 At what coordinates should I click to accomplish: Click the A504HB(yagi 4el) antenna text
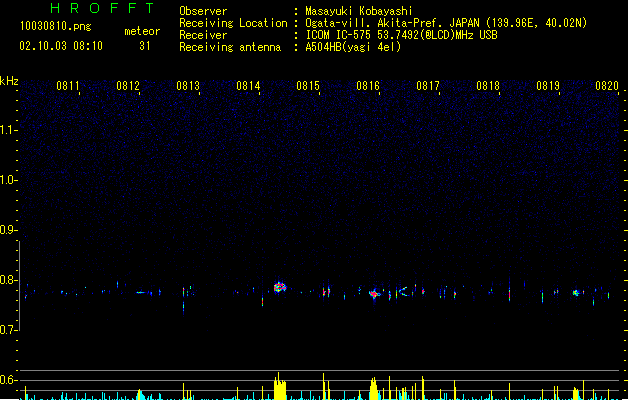point(353,47)
